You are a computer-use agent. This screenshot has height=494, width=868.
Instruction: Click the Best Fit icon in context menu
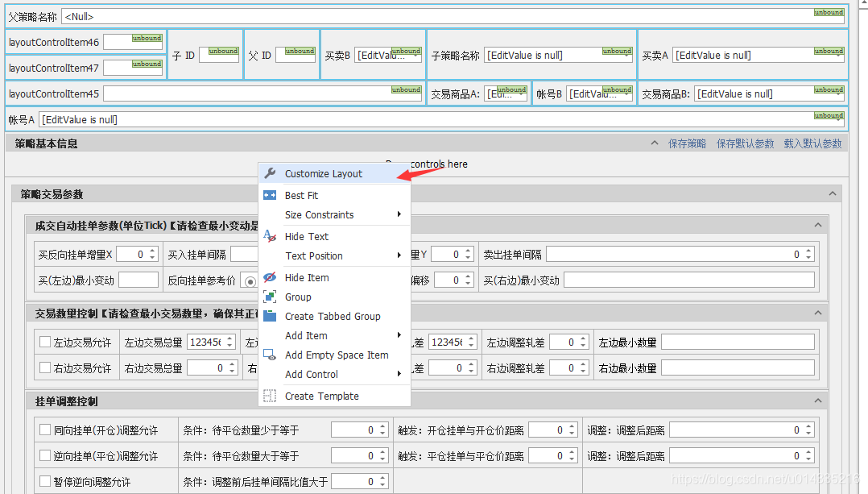pyautogui.click(x=270, y=194)
